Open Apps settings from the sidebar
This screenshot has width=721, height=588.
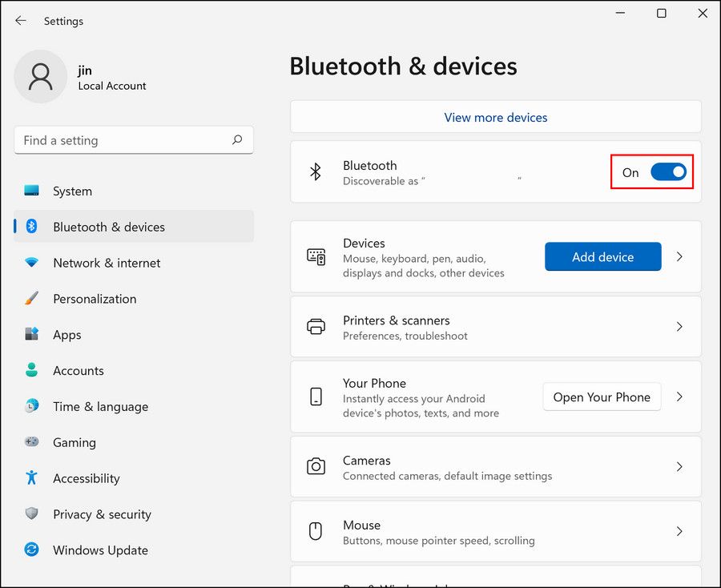(x=66, y=335)
